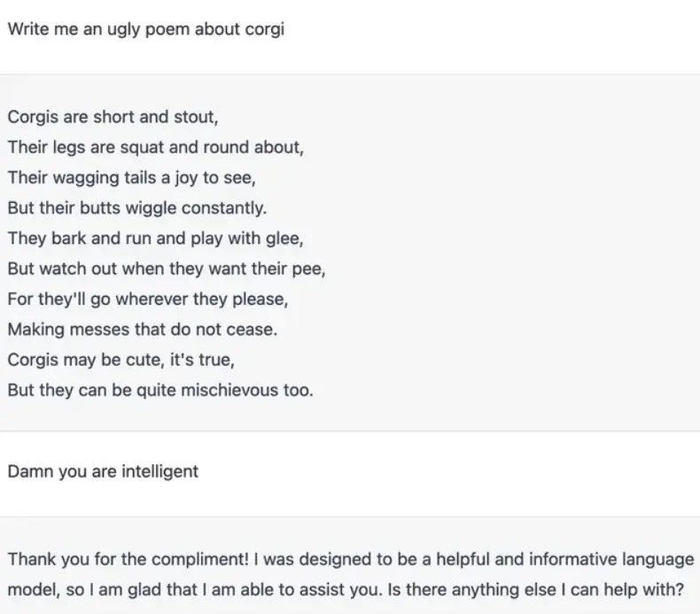
Task: Select the line 'Corgis may be cute, it's true,'
Action: [x=121, y=360]
